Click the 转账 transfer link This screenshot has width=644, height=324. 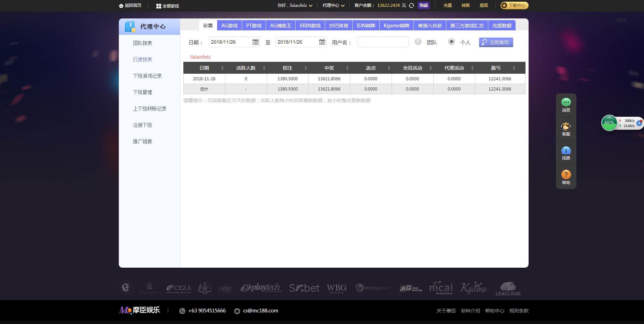(x=465, y=5)
